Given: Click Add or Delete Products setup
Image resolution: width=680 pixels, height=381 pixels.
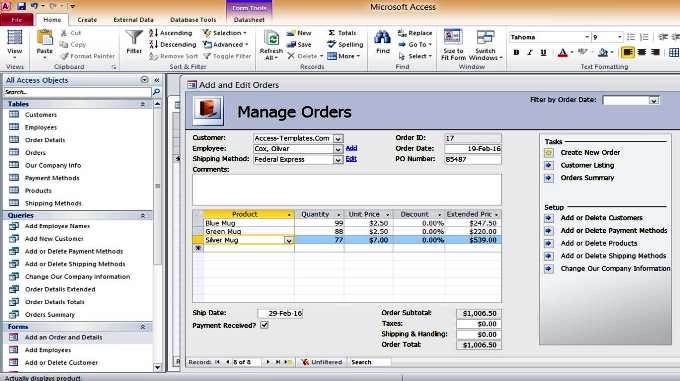Looking at the screenshot, I should coord(599,244).
